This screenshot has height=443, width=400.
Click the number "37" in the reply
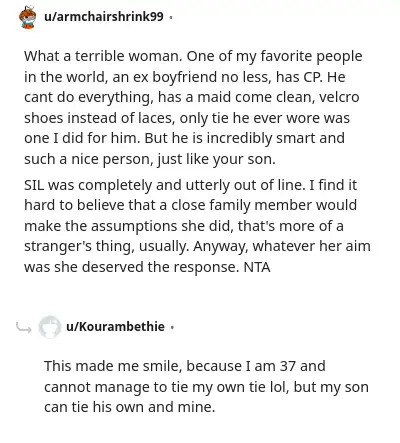click(288, 366)
